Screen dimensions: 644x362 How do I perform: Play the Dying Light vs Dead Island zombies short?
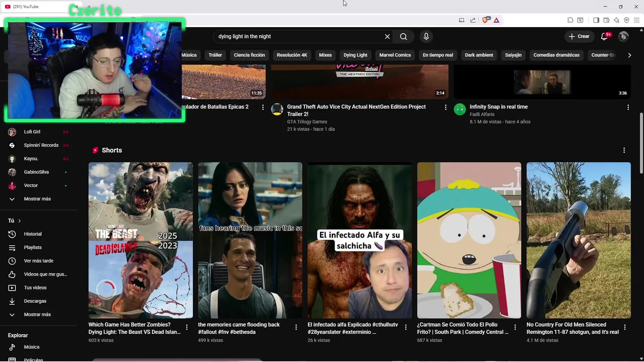[140, 240]
